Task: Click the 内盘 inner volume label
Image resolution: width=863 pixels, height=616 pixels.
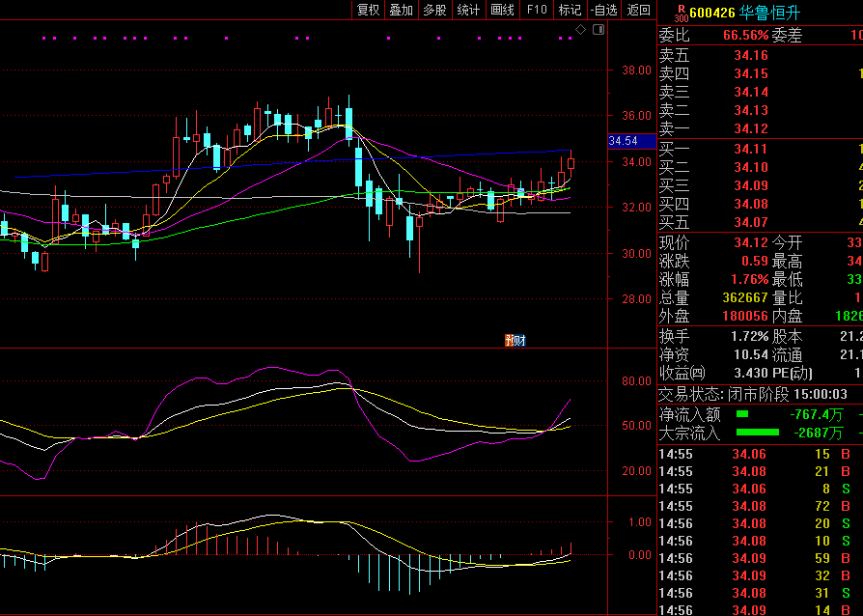Action: (787, 316)
